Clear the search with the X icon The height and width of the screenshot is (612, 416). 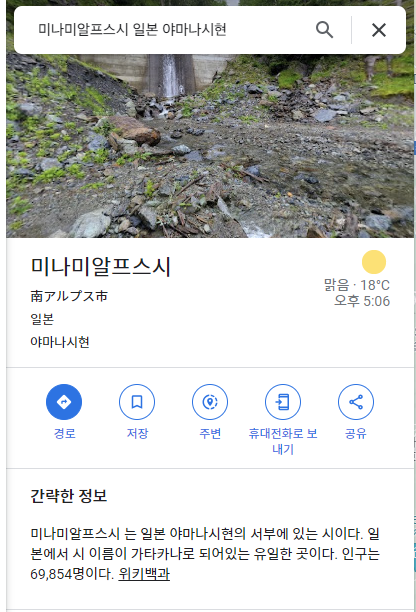[379, 30]
